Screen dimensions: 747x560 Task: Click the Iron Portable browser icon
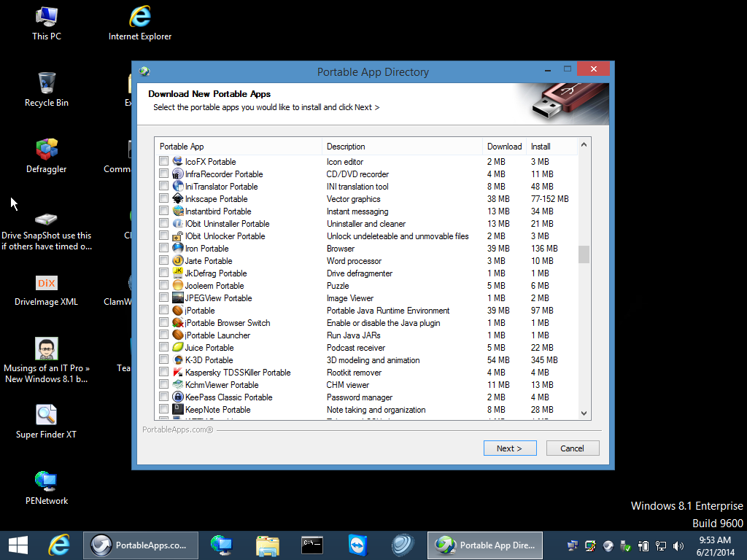(x=178, y=248)
